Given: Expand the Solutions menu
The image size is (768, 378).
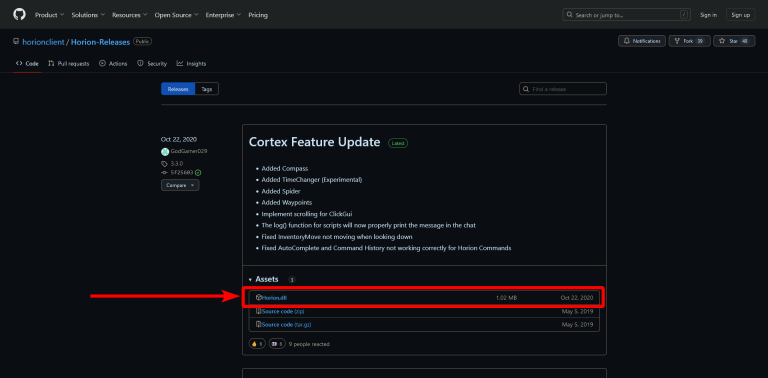Looking at the screenshot, I should pyautogui.click(x=88, y=15).
